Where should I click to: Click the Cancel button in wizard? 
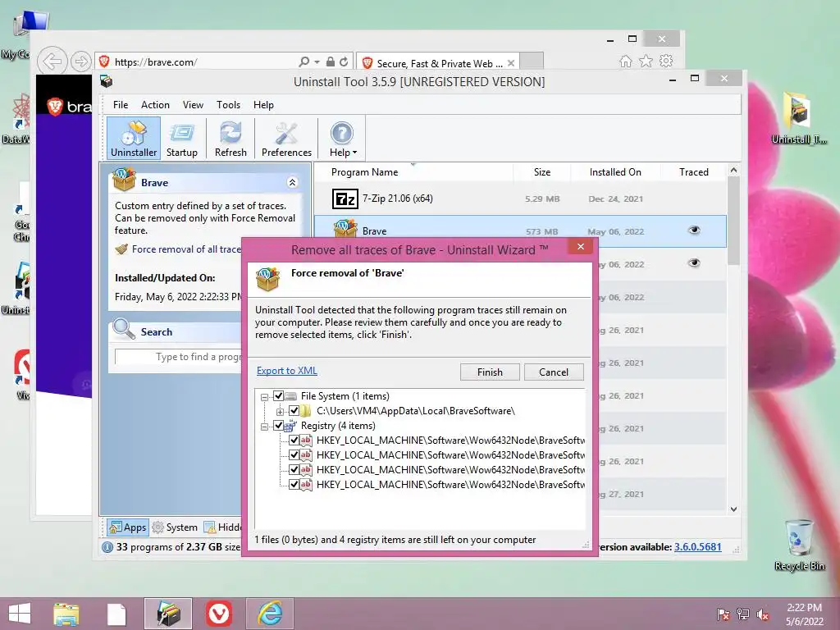(x=554, y=372)
